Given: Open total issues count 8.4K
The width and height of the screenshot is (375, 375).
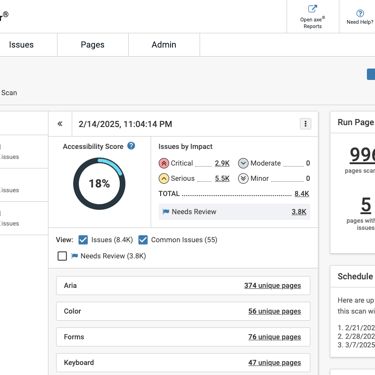Looking at the screenshot, I should click(x=302, y=194).
